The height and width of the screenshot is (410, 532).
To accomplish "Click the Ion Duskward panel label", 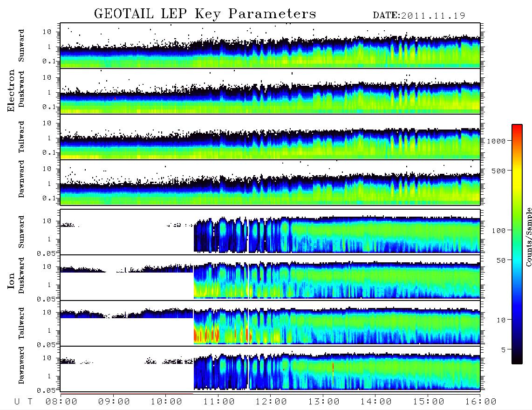I will pos(21,275).
